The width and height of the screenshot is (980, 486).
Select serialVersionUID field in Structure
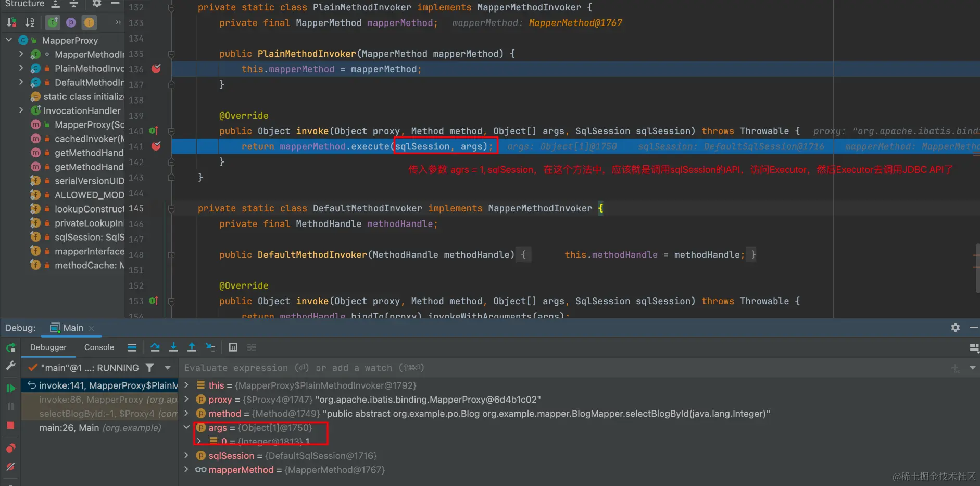[77, 181]
